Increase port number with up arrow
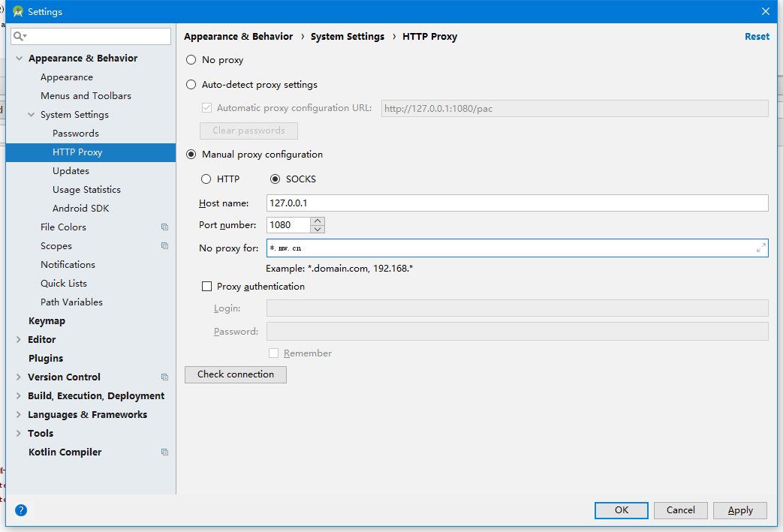Screen dimensions: 783x532 pos(318,221)
